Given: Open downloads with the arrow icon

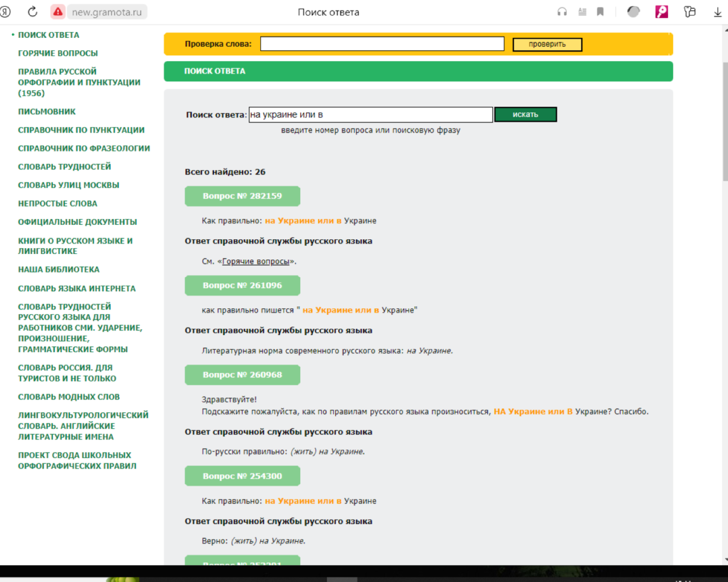Looking at the screenshot, I should pyautogui.click(x=717, y=12).
